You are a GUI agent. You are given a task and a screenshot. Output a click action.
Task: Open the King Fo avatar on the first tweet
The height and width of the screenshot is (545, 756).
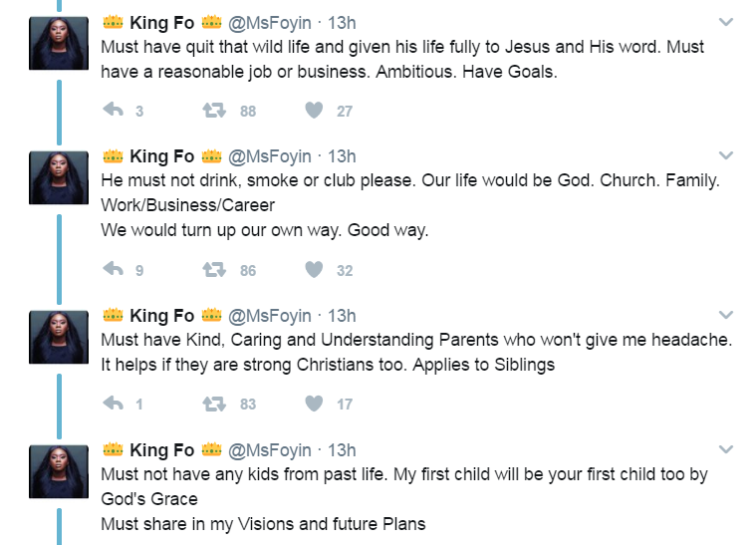pos(60,45)
